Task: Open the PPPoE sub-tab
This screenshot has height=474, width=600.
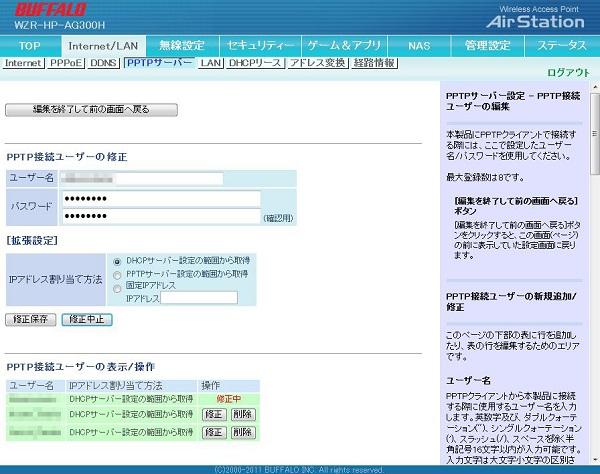Action: point(67,62)
